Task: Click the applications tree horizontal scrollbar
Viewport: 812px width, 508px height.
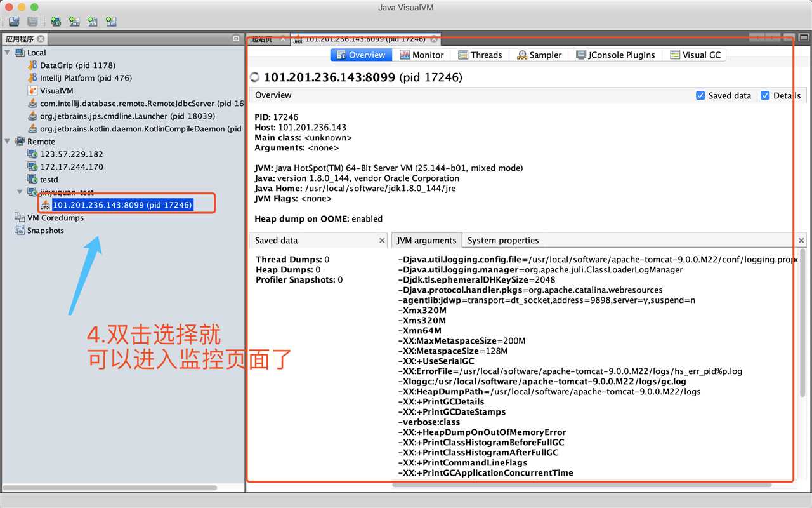Action: pos(109,488)
